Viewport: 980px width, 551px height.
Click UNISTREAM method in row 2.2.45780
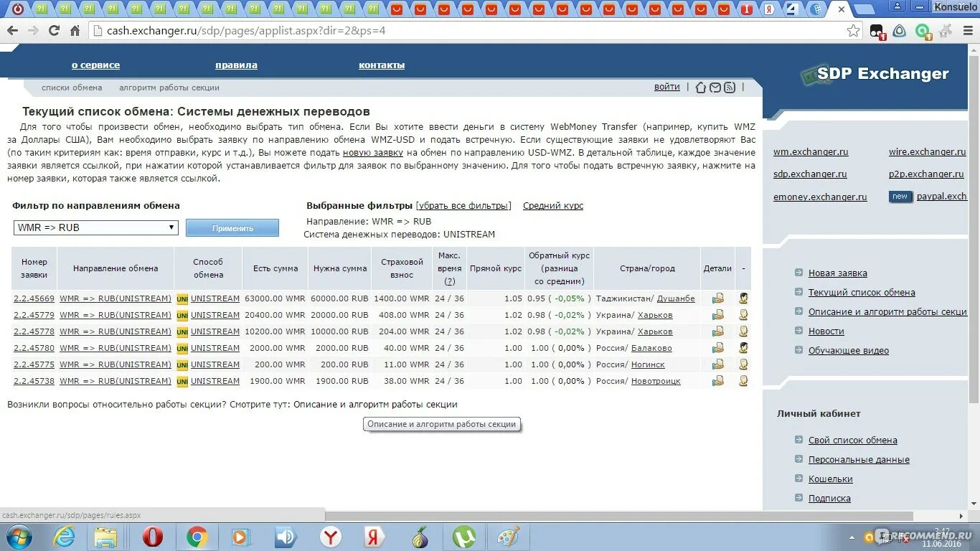[x=215, y=348]
